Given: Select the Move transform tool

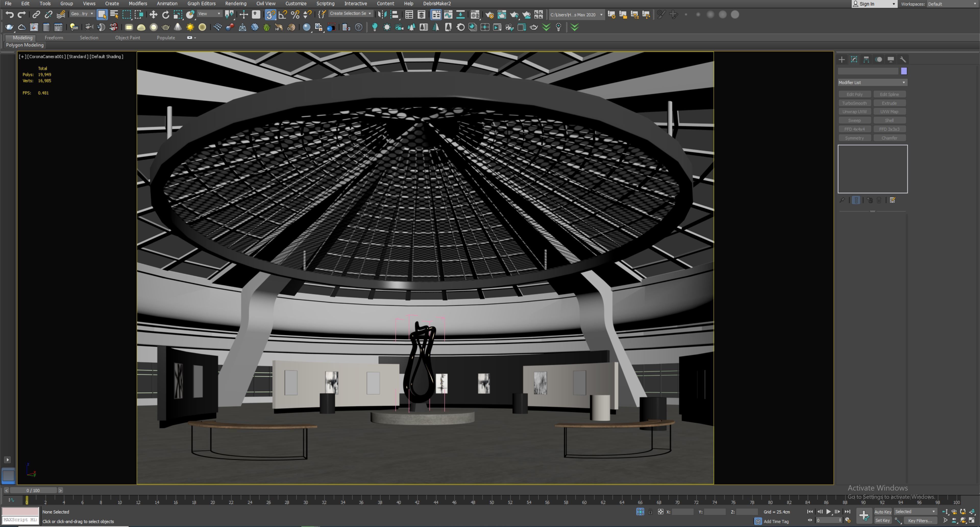Looking at the screenshot, I should point(153,15).
